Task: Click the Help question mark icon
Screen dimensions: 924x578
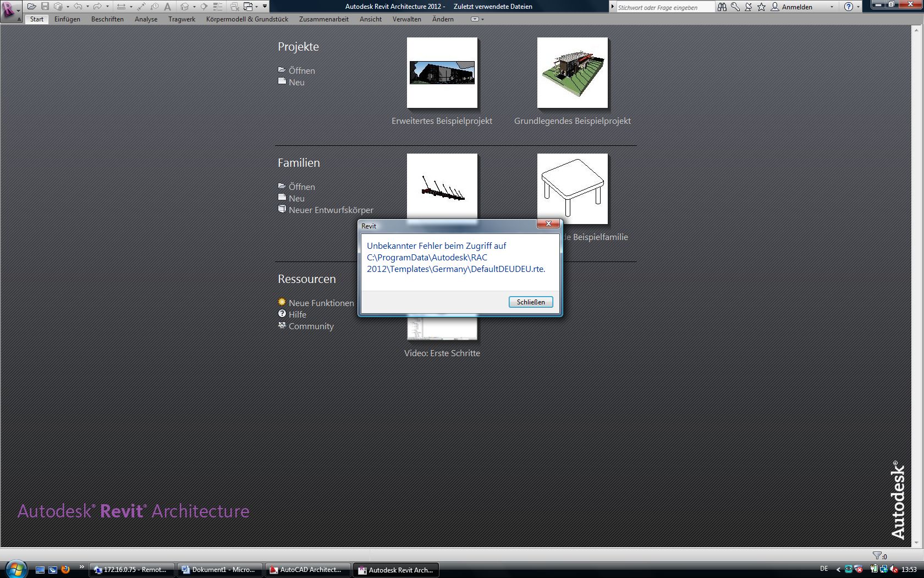Action: pyautogui.click(x=848, y=7)
